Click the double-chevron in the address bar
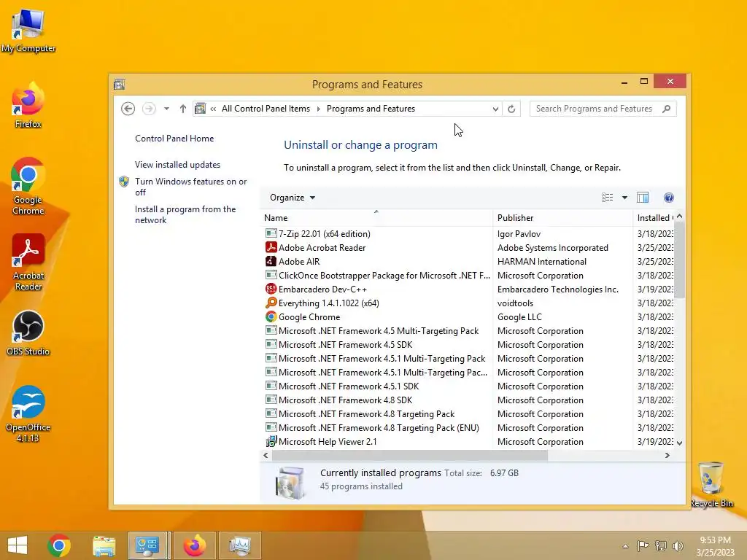 pos(214,109)
